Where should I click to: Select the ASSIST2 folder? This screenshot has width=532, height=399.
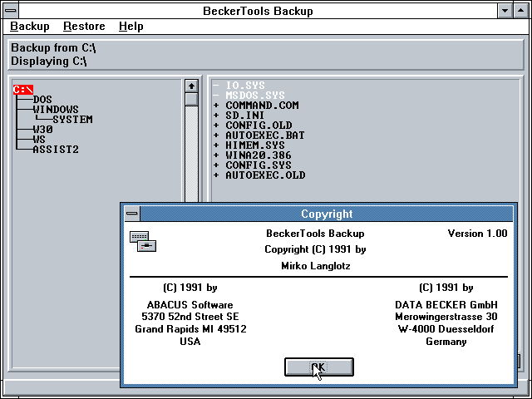[56, 150]
